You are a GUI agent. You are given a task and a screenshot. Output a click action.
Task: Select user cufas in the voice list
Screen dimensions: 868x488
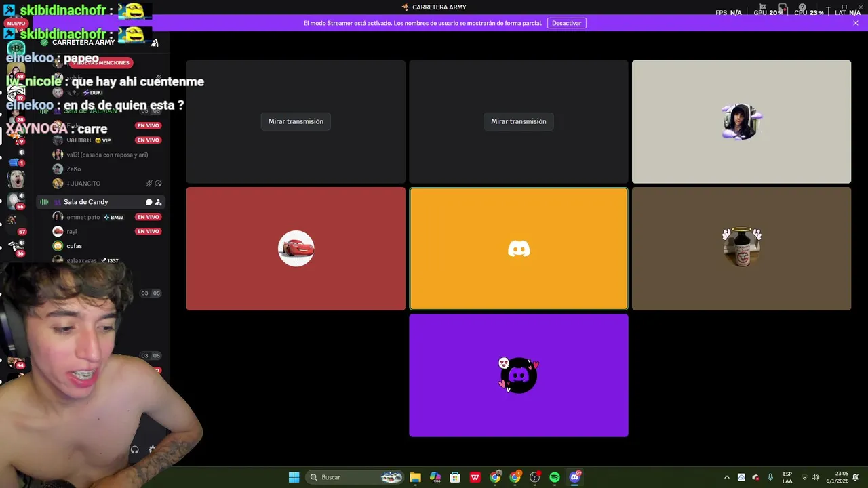click(74, 246)
